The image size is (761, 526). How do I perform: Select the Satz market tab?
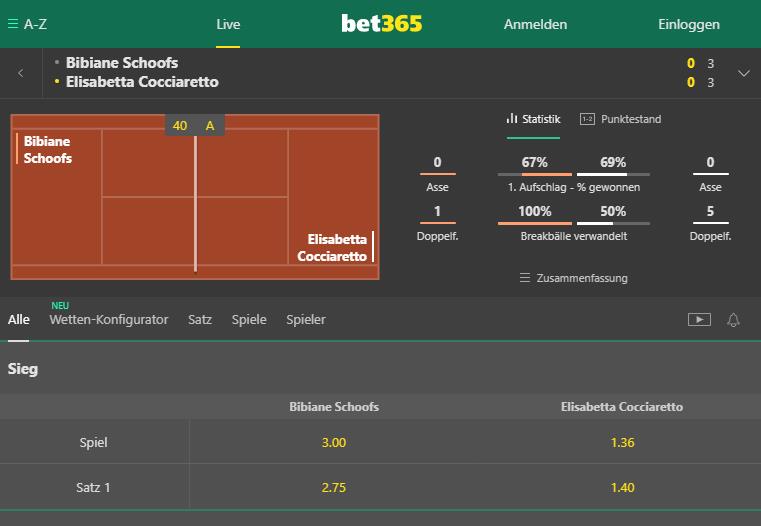tap(200, 319)
